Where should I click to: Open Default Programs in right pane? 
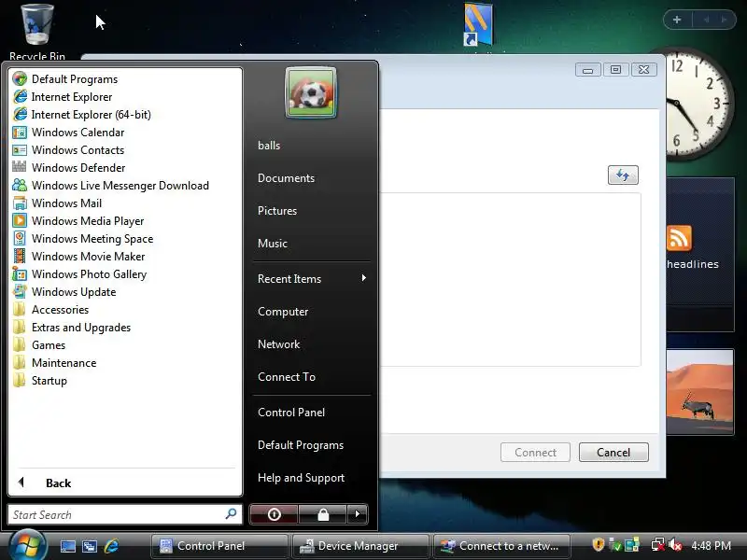(301, 445)
